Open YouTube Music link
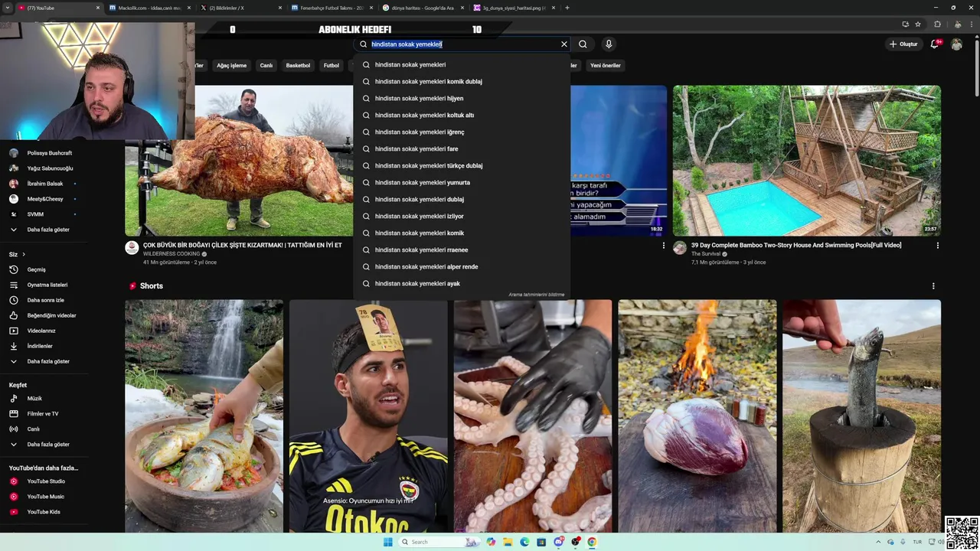The height and width of the screenshot is (551, 980). pos(46,497)
